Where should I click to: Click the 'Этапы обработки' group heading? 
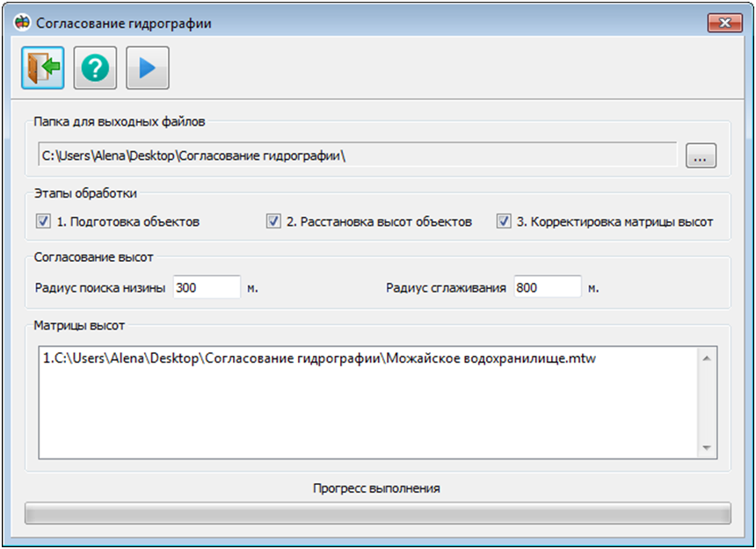click(85, 192)
